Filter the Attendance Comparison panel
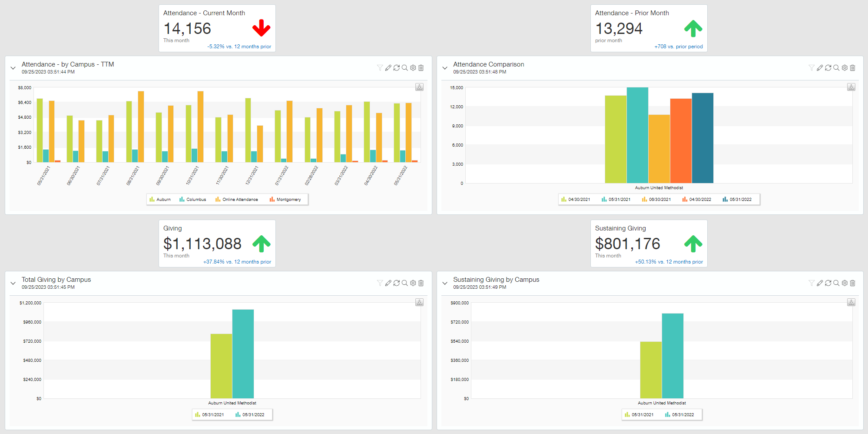This screenshot has width=868, height=434. 811,68
